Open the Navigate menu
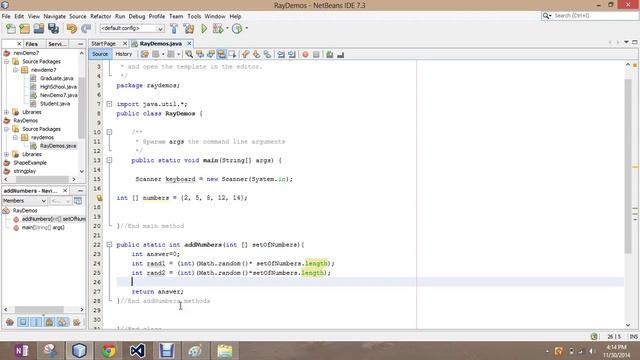Viewport: 640px width, 360px height. click(55, 16)
